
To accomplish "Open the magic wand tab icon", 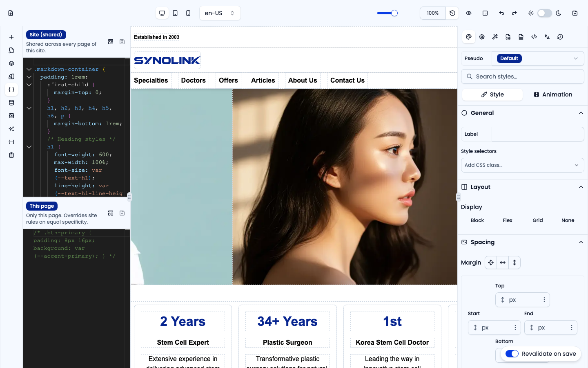I will tap(495, 37).
